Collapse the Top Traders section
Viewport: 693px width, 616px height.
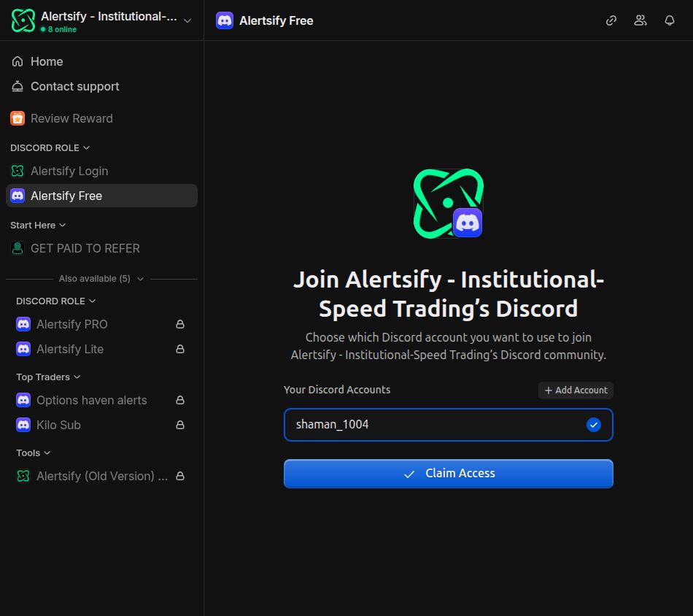pos(48,377)
